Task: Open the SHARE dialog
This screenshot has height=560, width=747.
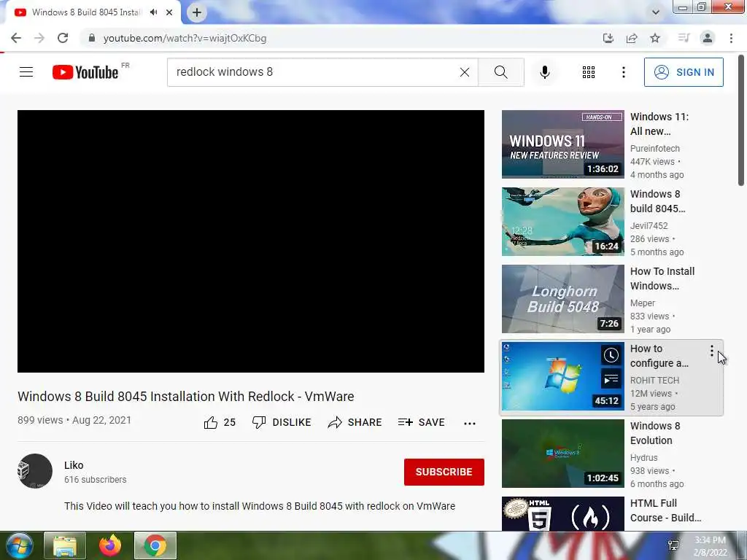Action: point(355,422)
